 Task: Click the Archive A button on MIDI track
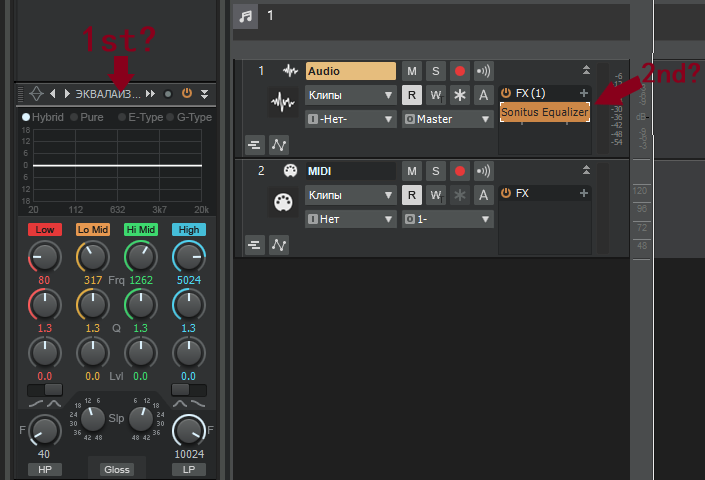tap(483, 195)
